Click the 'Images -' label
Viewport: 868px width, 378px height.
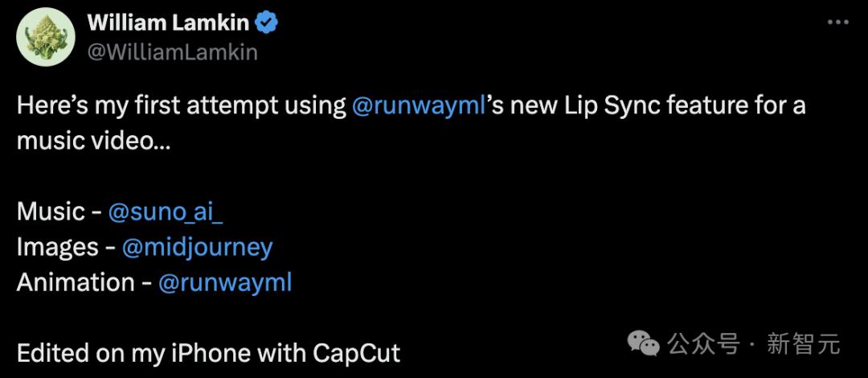point(65,248)
